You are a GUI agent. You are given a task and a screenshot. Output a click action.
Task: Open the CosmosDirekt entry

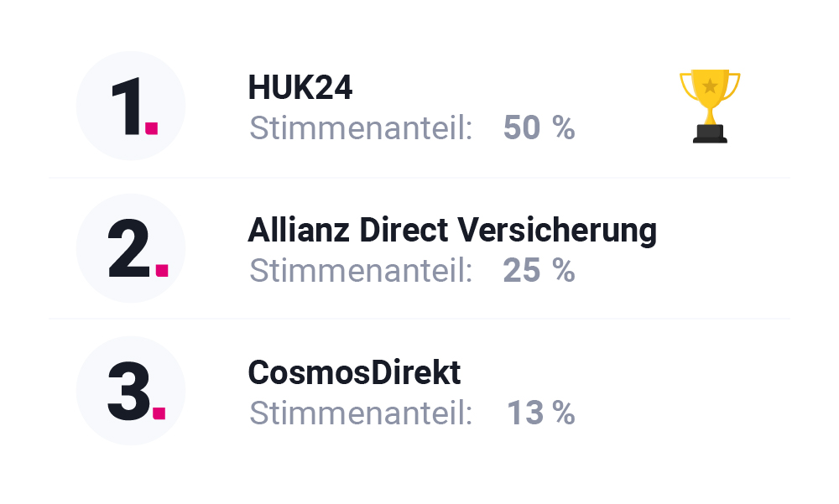[x=354, y=372]
